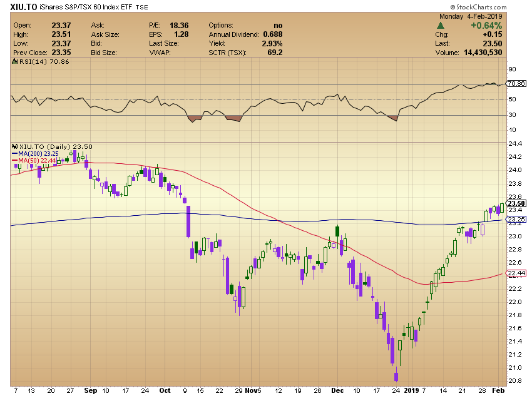This screenshot has height=396, width=532.
Task: Click the XIU.TO (Daily) 23.50 legend text
Action: 56,146
